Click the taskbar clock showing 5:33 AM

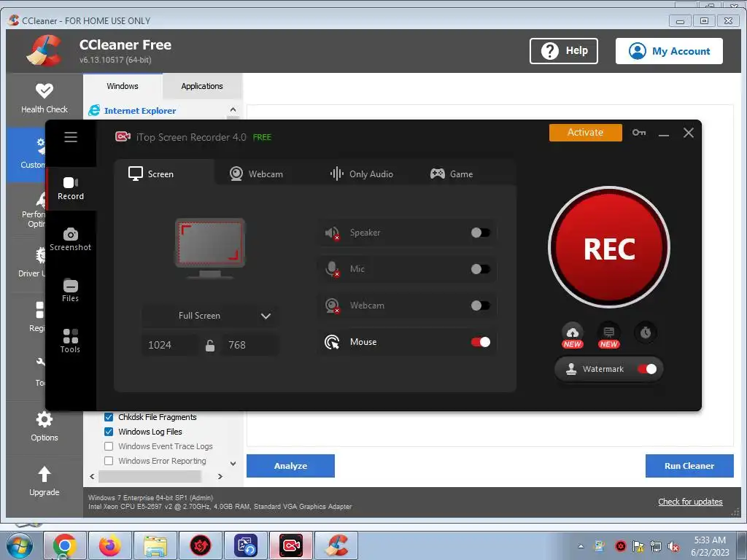tap(710, 546)
